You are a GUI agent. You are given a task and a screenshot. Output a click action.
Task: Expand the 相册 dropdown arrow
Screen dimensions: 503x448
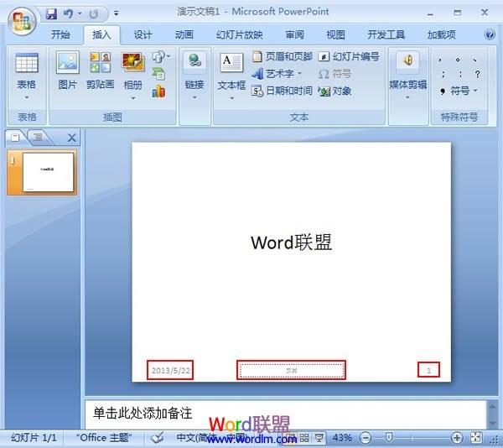tap(133, 98)
